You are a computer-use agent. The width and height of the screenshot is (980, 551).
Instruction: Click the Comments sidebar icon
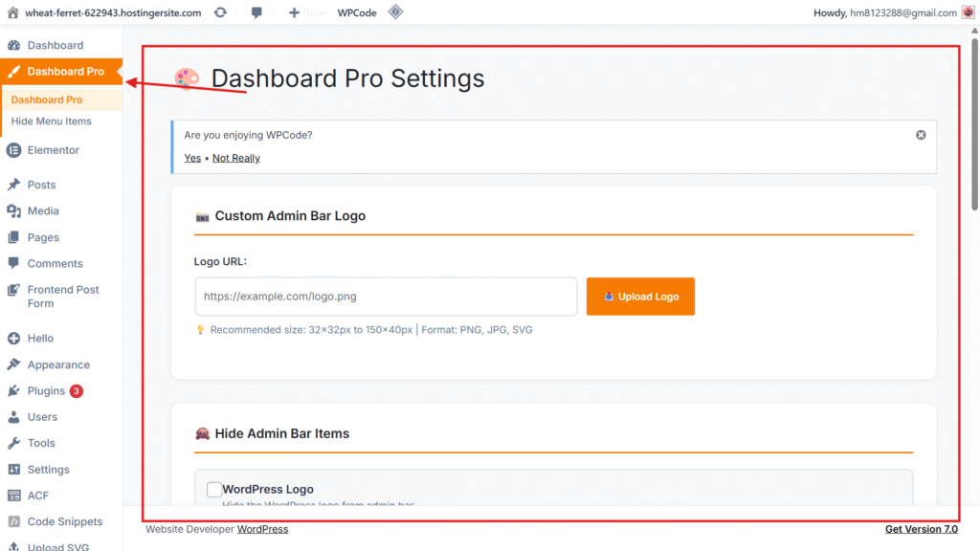coord(13,263)
